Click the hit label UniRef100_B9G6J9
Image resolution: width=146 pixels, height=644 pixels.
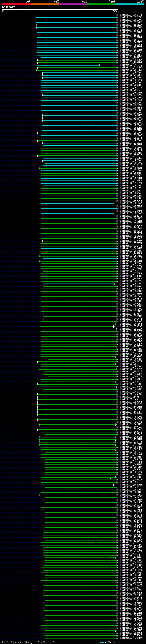pos(131,35)
